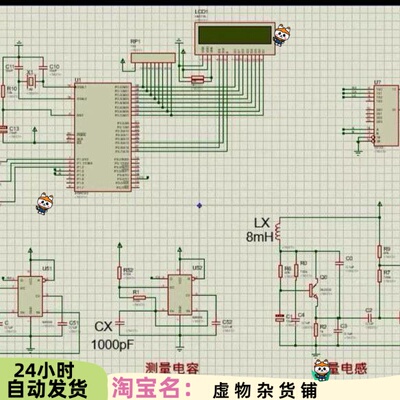Screen dimensions: 400x400
Task: Select the ground terminal below R2
Action: [x=315, y=355]
